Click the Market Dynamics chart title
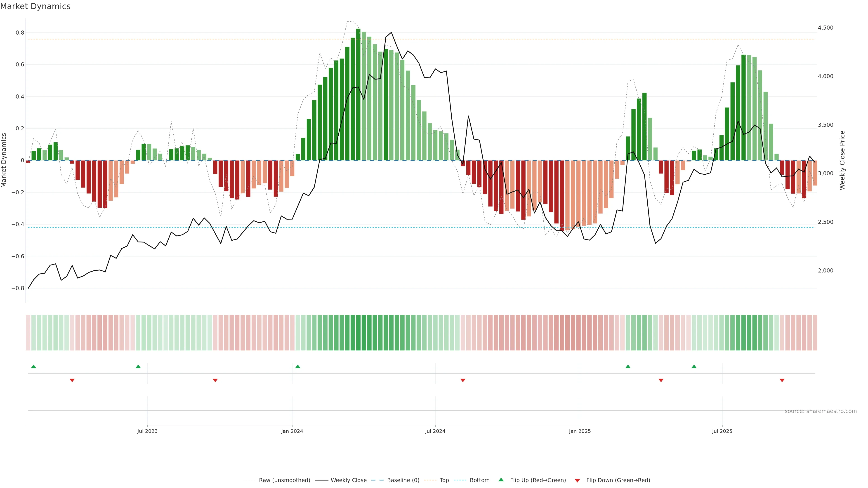This screenshot has width=868, height=488. pos(35,6)
